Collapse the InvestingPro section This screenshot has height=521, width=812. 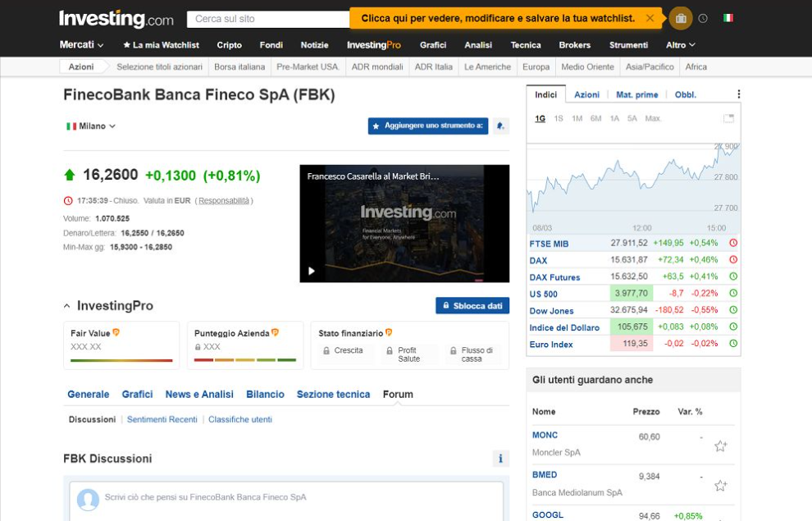pos(66,306)
